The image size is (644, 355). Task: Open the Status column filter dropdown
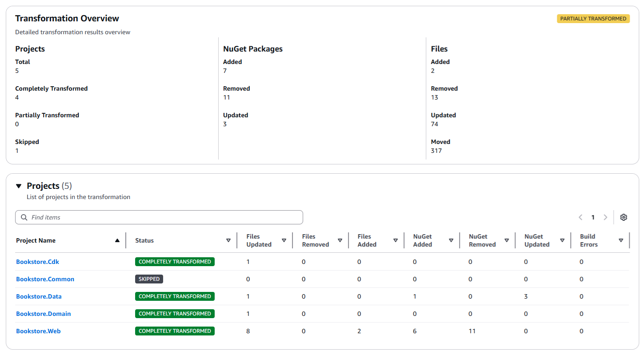tap(228, 240)
